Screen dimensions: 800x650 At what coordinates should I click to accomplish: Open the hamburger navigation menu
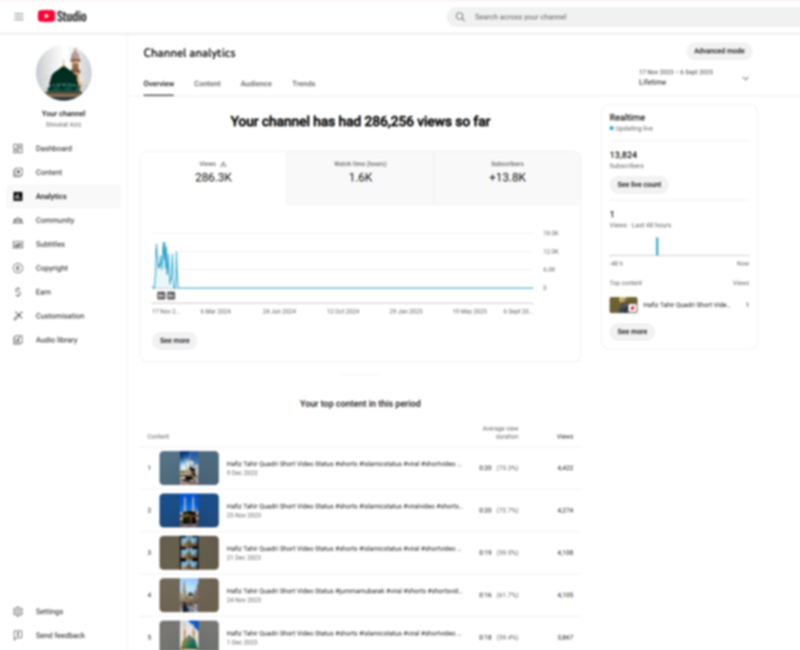click(18, 17)
